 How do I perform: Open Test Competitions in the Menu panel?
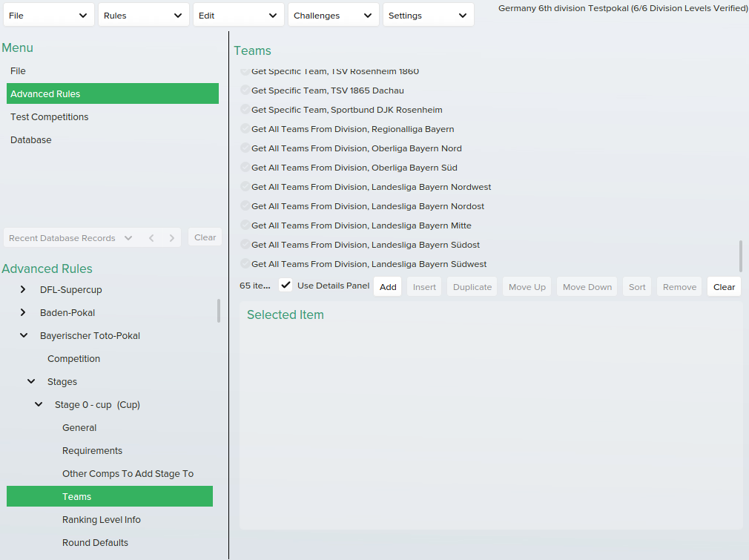pos(113,116)
